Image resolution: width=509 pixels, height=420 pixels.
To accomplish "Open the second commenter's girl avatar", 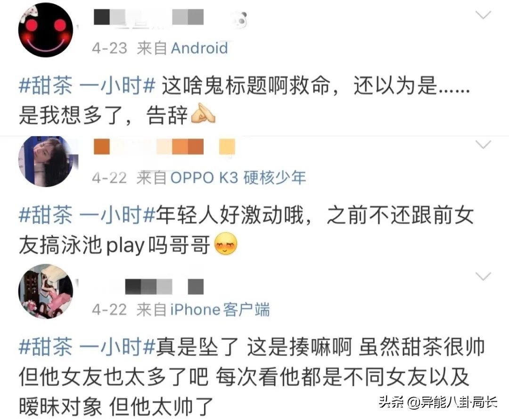I will tap(46, 161).
